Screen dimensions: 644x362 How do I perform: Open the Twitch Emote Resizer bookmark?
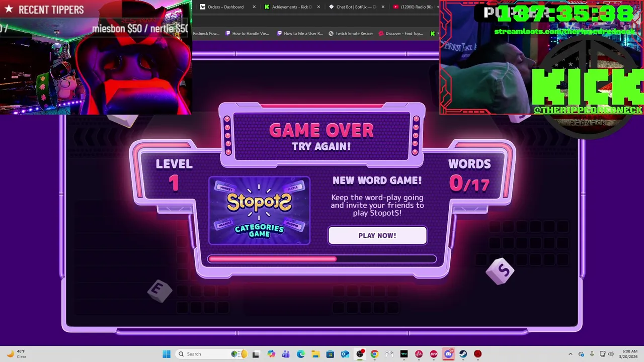pyautogui.click(x=351, y=34)
